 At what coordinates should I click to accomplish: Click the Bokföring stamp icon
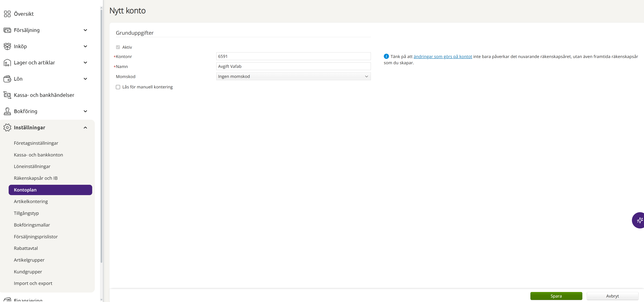[7, 111]
